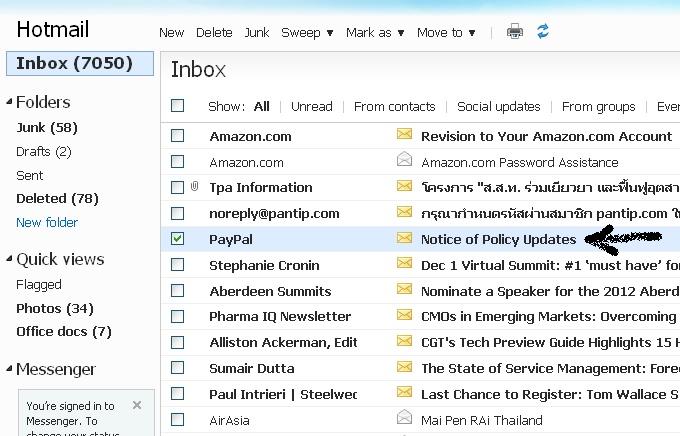Viewport: 680px width, 436px height.
Task: Click unread envelope icon for Revision to Your Amazon.com Account
Action: (x=404, y=134)
